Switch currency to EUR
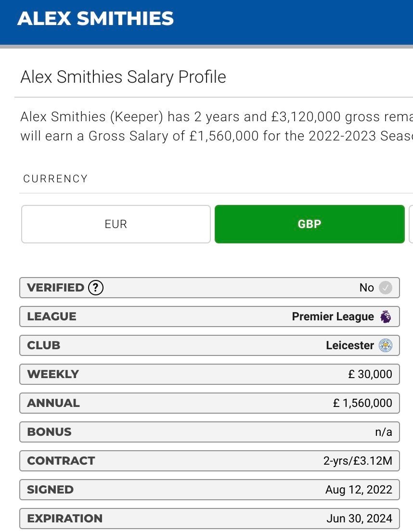Viewport: 413px width, 532px height. point(116,224)
